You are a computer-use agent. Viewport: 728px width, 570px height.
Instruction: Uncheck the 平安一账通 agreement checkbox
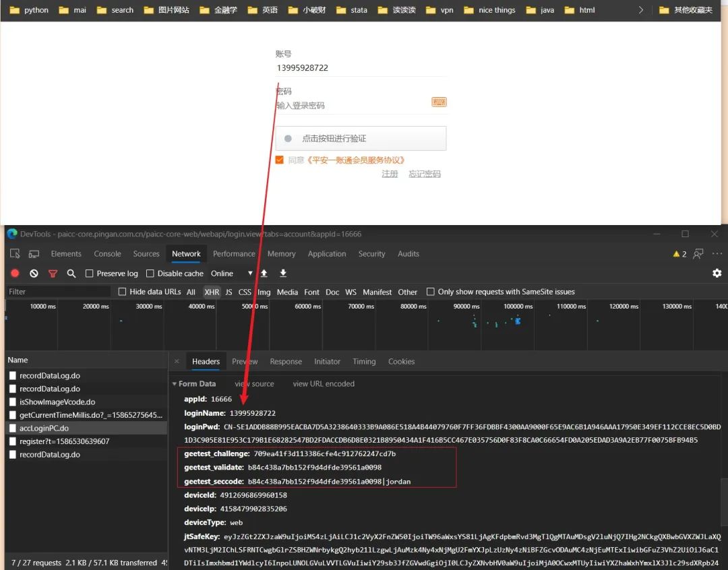pyautogui.click(x=280, y=160)
